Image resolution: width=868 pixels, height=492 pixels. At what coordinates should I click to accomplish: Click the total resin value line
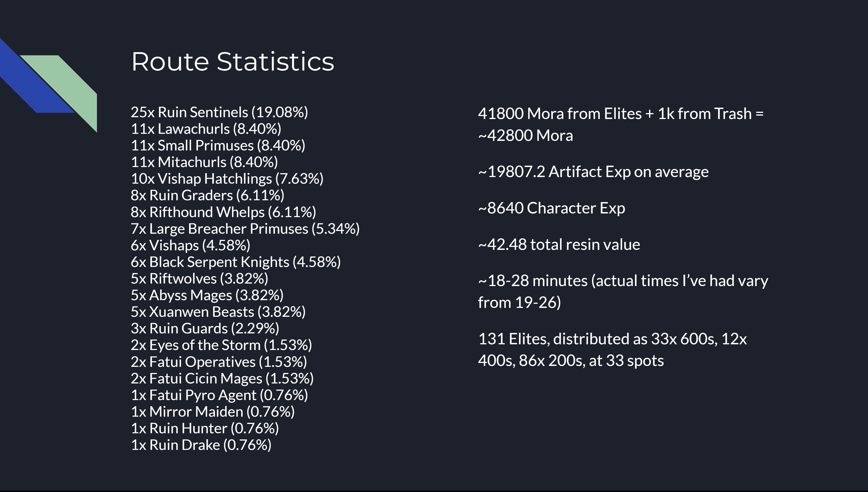(559, 244)
